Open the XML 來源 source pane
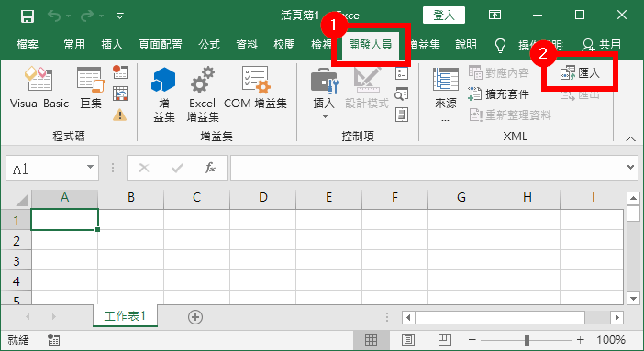Image resolution: width=644 pixels, height=351 pixels. (x=445, y=94)
